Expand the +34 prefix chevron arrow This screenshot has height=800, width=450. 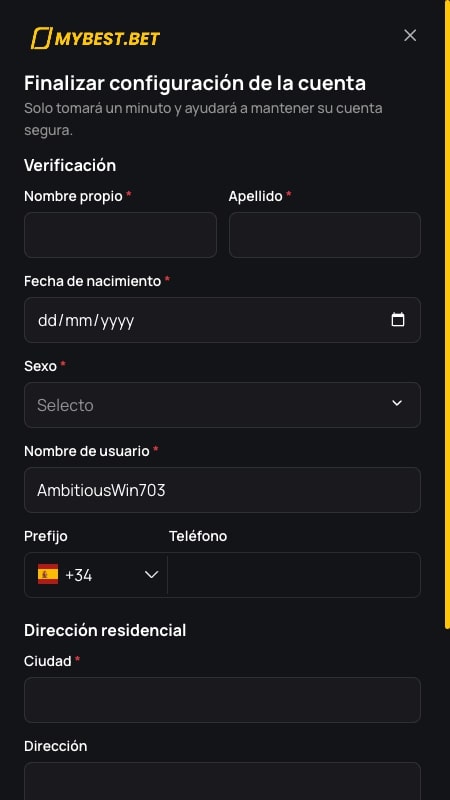pos(152,574)
